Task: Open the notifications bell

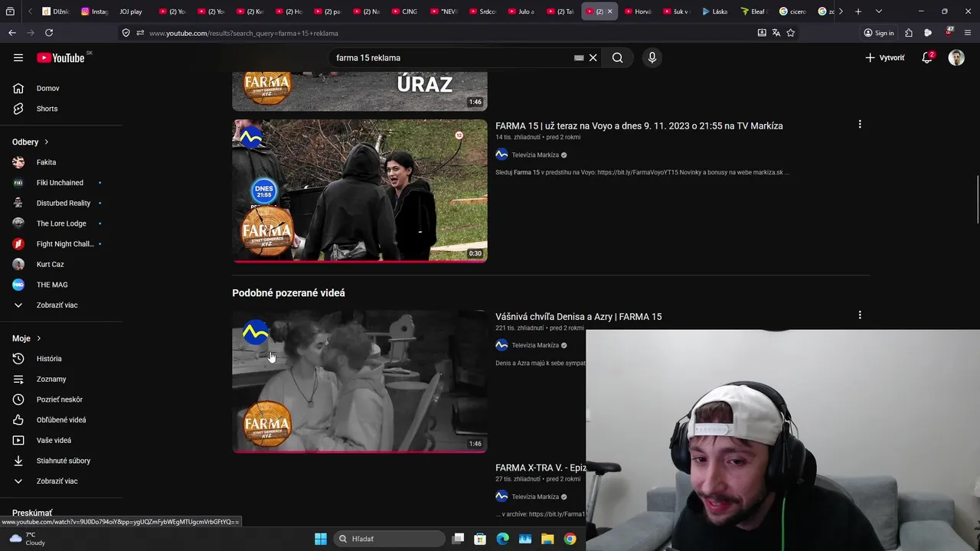Action: (x=926, y=57)
